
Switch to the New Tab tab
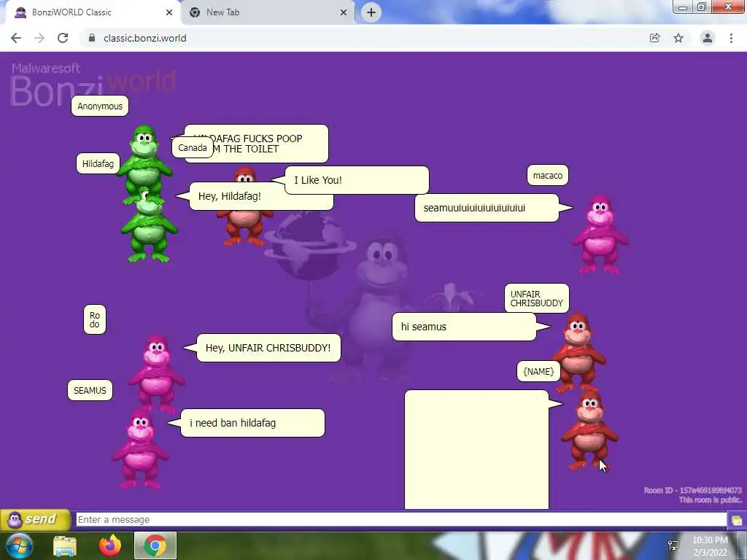tap(267, 12)
